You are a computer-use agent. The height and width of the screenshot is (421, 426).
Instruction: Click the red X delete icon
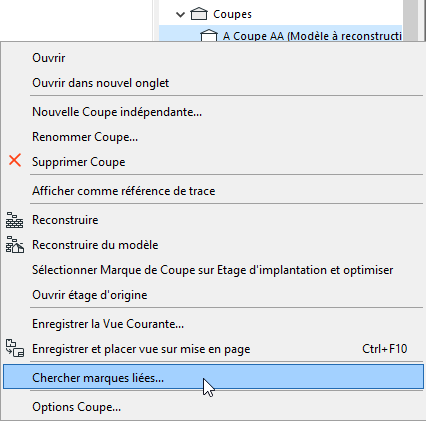coord(15,160)
